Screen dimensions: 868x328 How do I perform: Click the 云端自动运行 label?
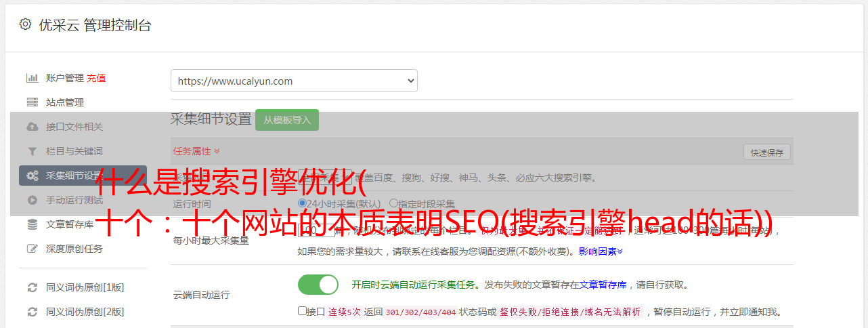202,295
